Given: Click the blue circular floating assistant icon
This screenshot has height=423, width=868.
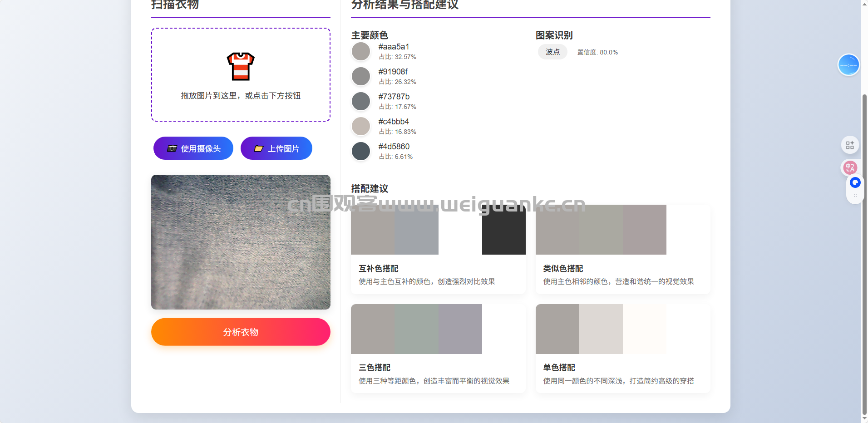Looking at the screenshot, I should [848, 65].
